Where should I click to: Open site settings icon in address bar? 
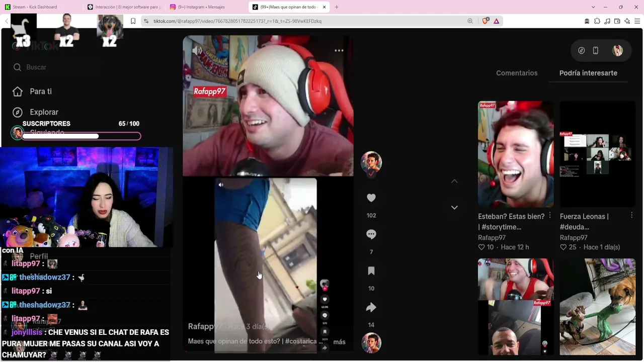[x=146, y=21]
